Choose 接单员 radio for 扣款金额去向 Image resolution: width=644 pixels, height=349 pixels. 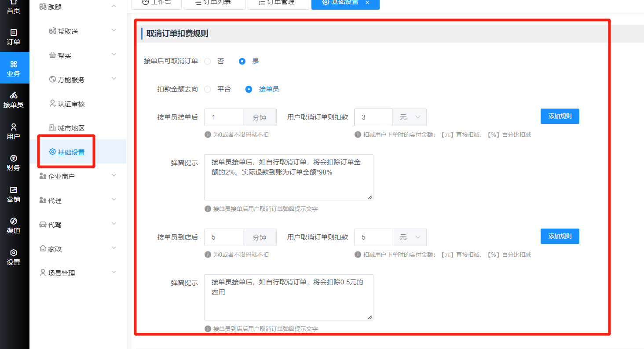click(249, 89)
